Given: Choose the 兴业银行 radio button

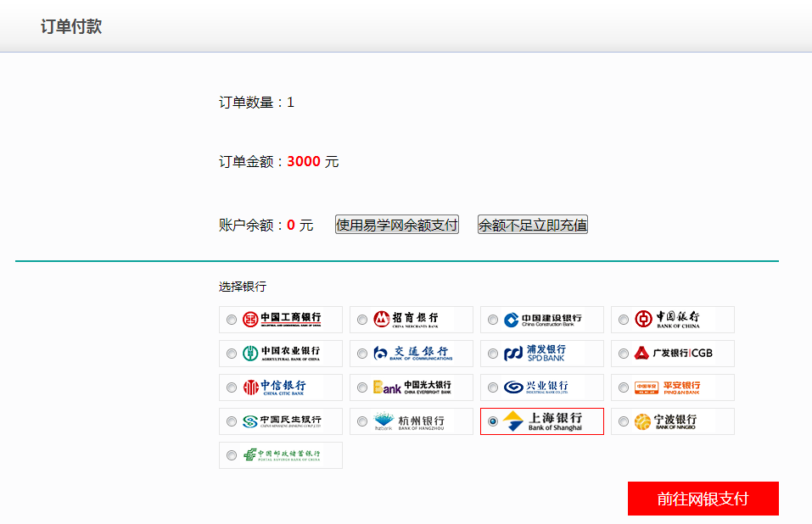Looking at the screenshot, I should (x=493, y=388).
